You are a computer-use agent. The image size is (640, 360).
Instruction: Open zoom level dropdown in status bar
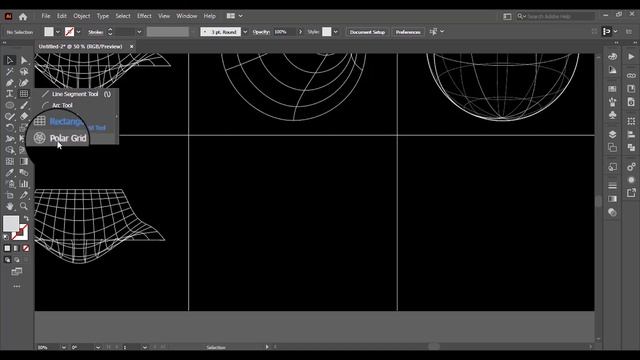(x=64, y=347)
